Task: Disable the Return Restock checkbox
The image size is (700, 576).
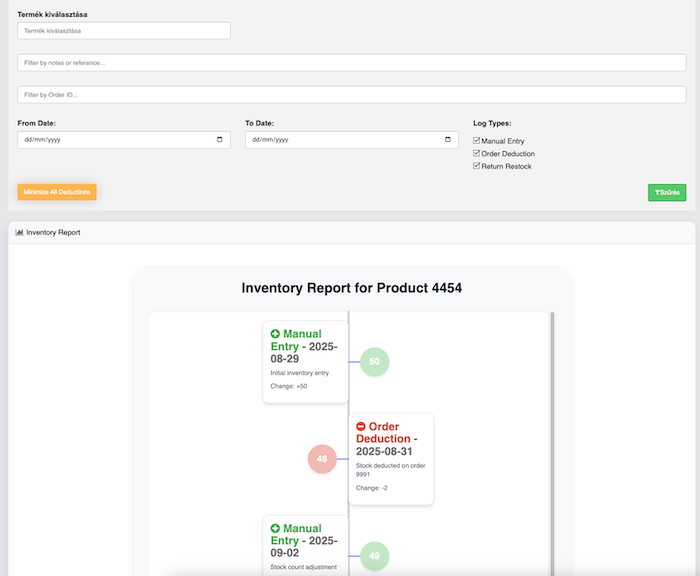Action: click(x=477, y=166)
